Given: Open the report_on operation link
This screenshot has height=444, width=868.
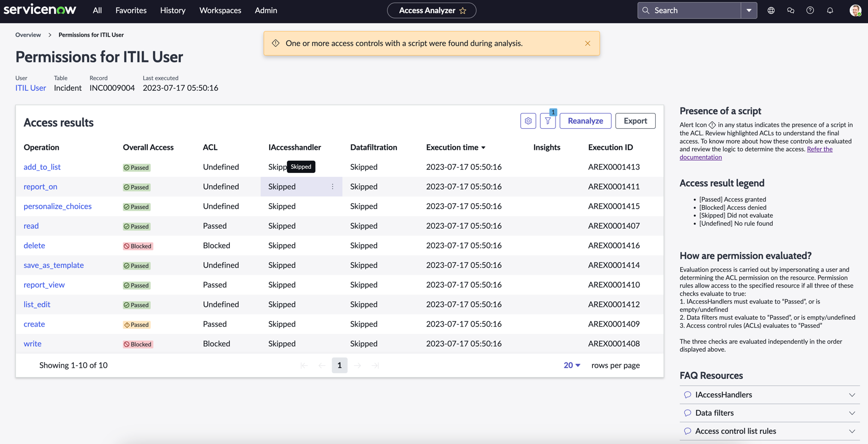Looking at the screenshot, I should pyautogui.click(x=40, y=187).
